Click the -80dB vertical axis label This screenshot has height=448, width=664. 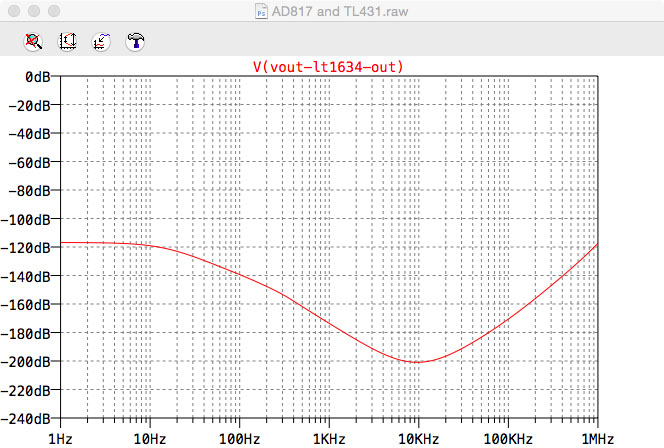point(30,191)
